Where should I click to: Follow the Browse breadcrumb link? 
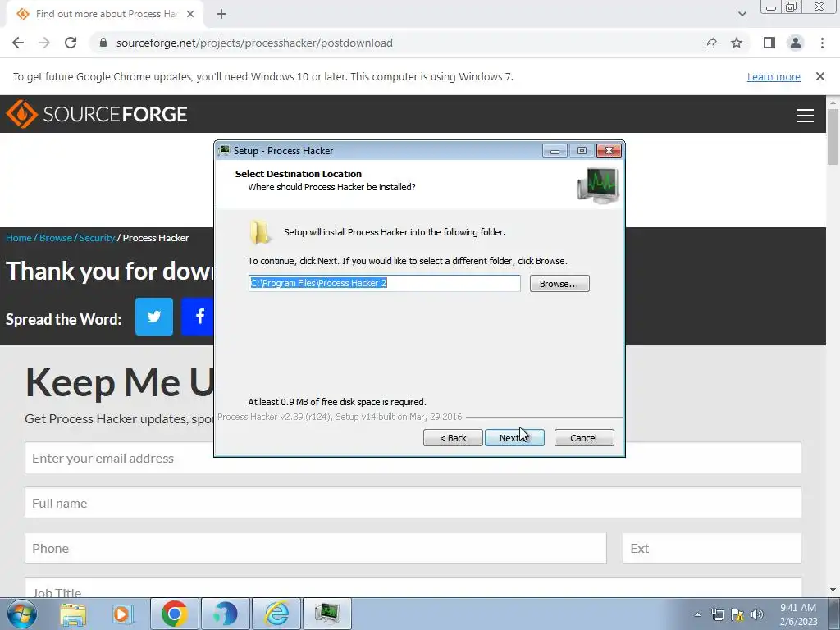56,238
